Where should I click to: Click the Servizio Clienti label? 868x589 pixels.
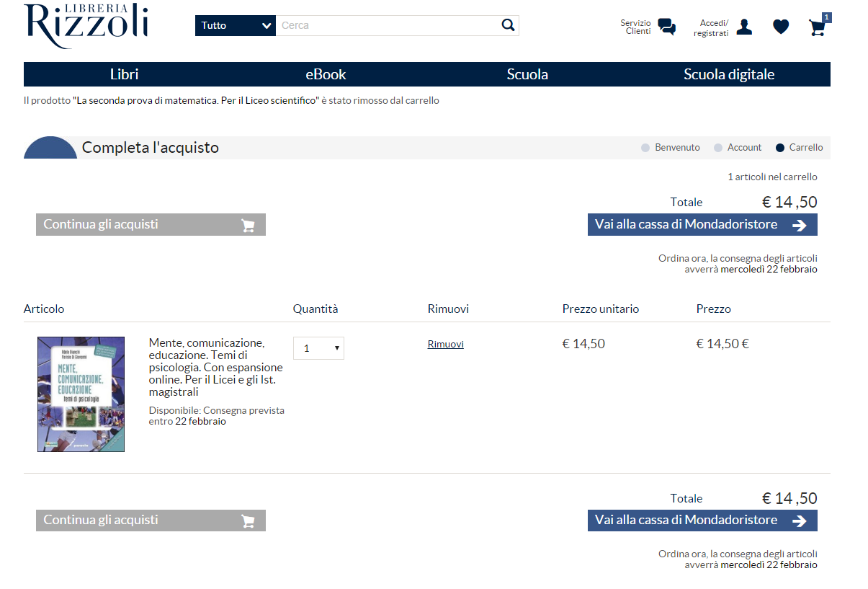coord(635,27)
